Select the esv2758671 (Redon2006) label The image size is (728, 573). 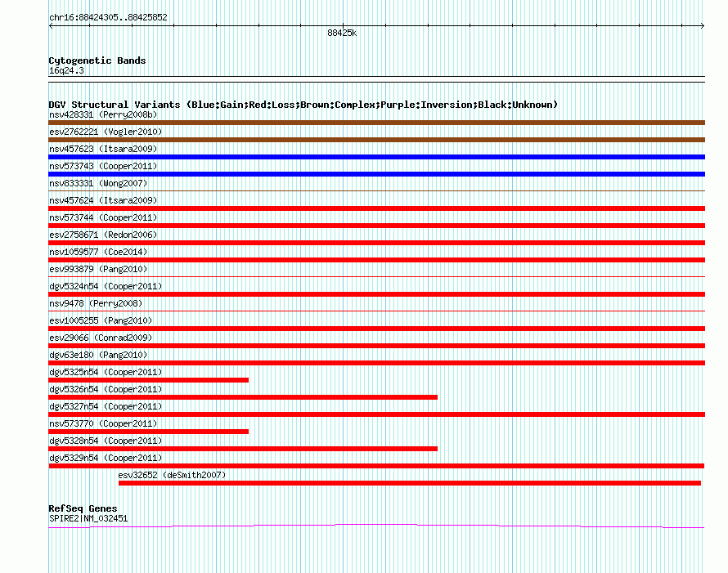pos(103,235)
